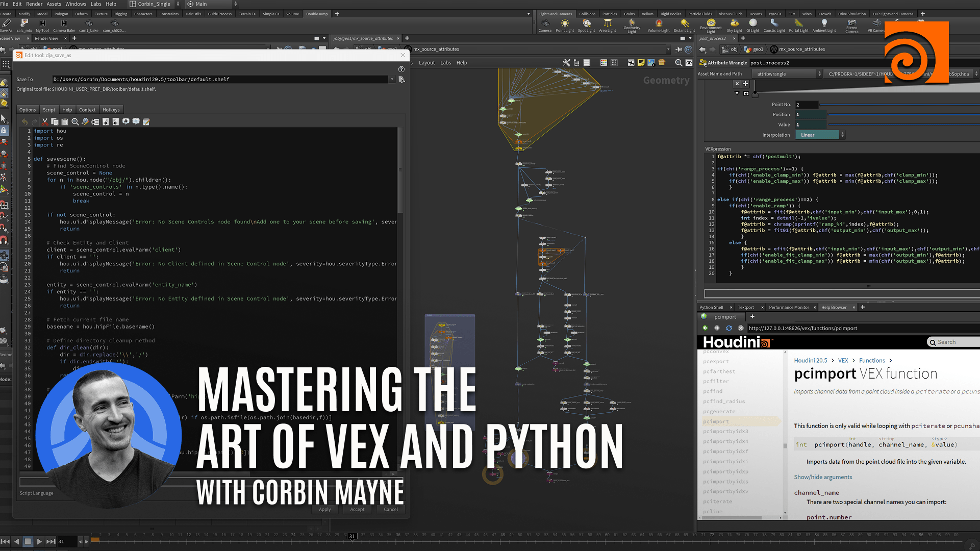Click the Camera Bake shelf tool
The image size is (980, 551).
(64, 26)
